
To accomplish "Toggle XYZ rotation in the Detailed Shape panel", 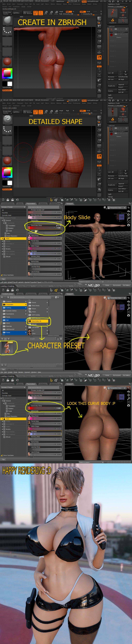I will click(x=99, y=166).
